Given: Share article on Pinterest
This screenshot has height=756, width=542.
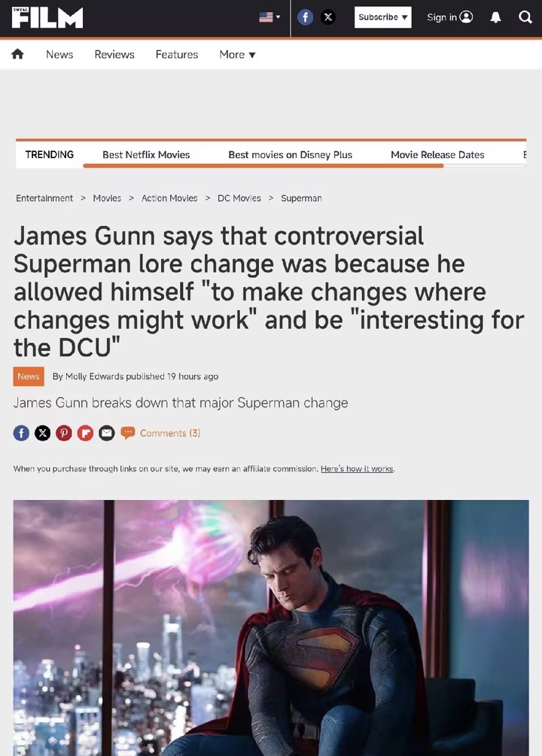Looking at the screenshot, I should click(x=64, y=433).
